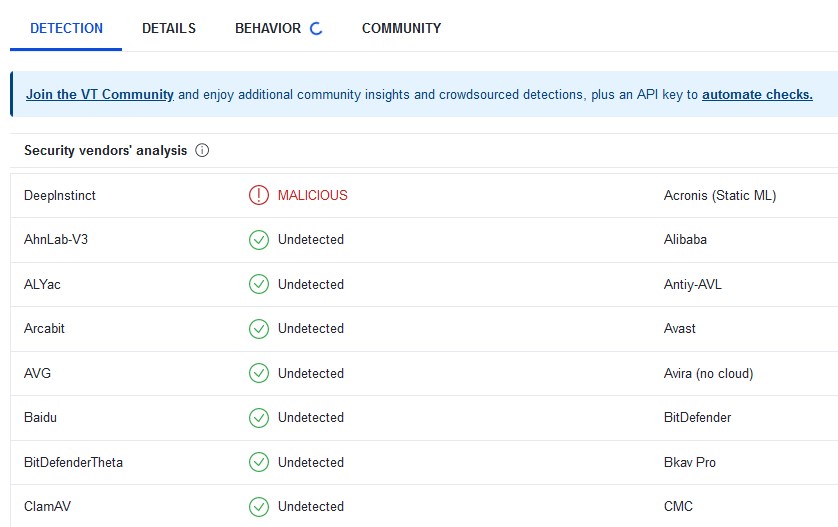Click the green check icon for AVG
The height and width of the screenshot is (527, 838).
click(259, 373)
